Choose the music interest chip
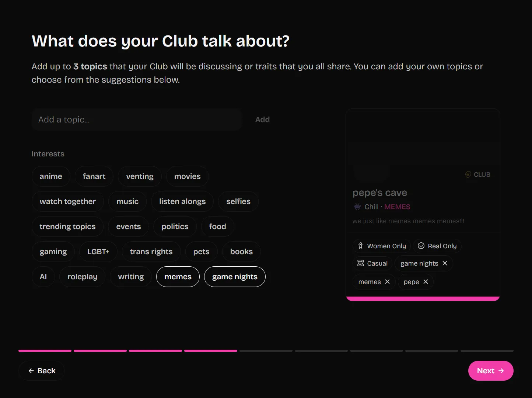Image resolution: width=532 pixels, height=398 pixels. tap(127, 201)
